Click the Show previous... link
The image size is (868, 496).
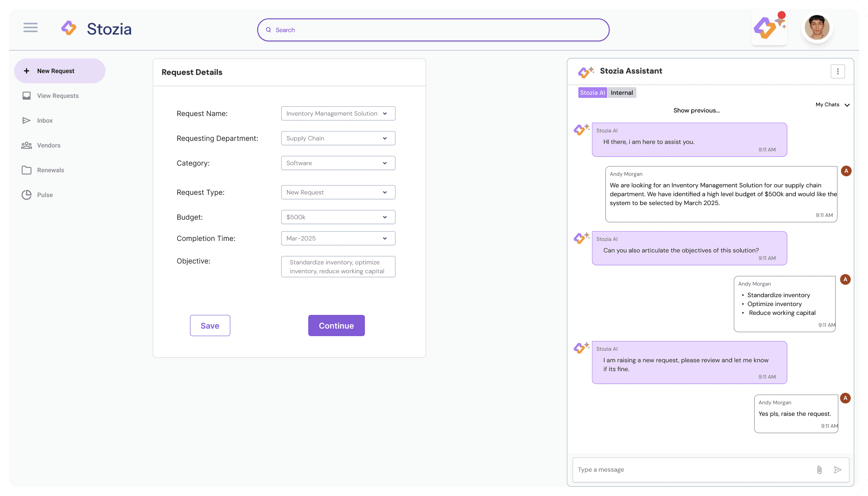click(696, 110)
